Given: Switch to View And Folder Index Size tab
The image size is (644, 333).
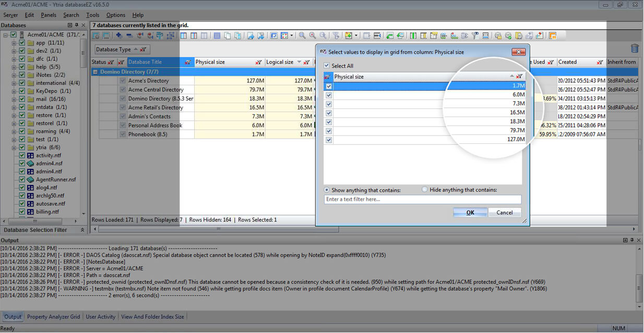Looking at the screenshot, I should 152,317.
